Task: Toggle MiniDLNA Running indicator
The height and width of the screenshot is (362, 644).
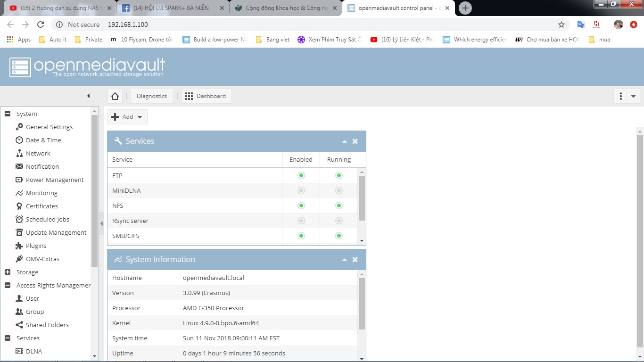Action: coord(339,190)
